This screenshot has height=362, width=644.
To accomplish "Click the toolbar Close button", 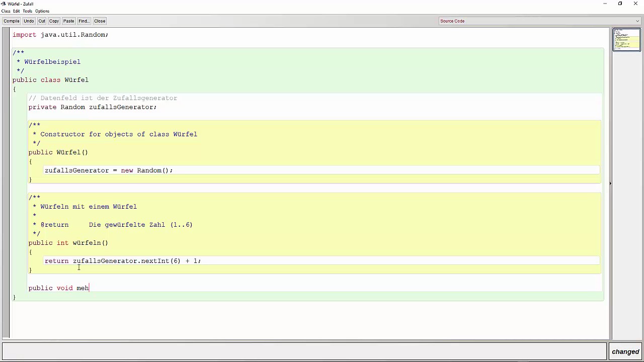I will point(100,21).
